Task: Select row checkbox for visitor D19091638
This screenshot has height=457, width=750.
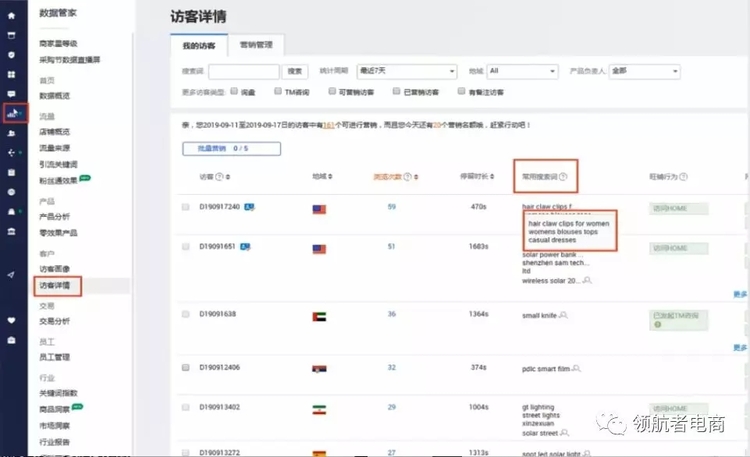Action: [186, 314]
